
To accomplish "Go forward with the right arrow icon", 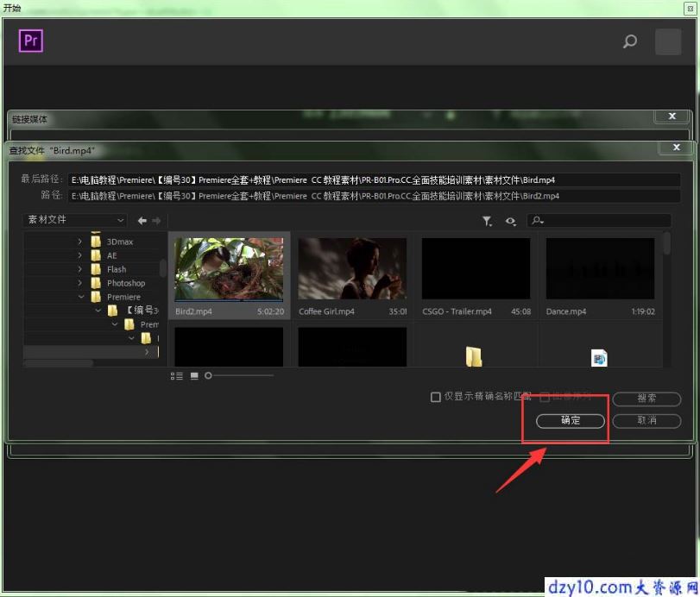I will (156, 220).
